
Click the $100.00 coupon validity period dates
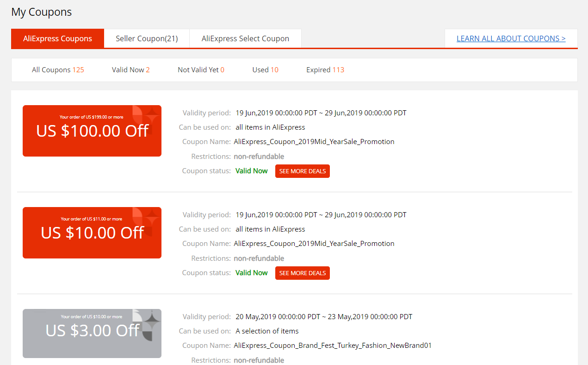(x=321, y=113)
